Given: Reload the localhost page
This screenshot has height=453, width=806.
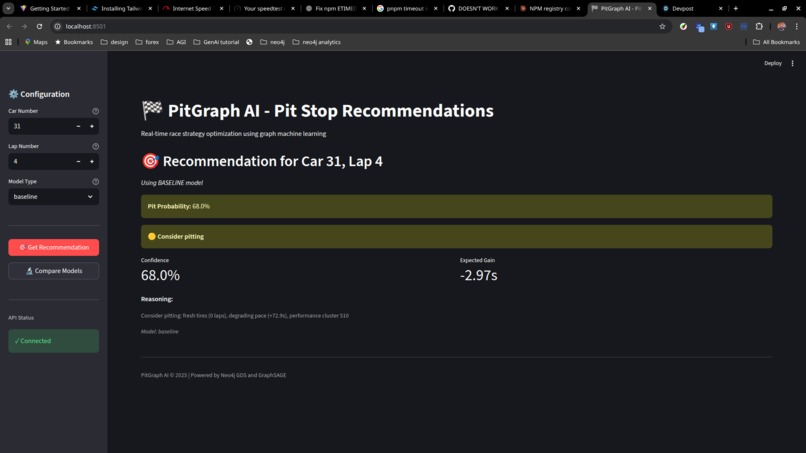Looking at the screenshot, I should 39,26.
